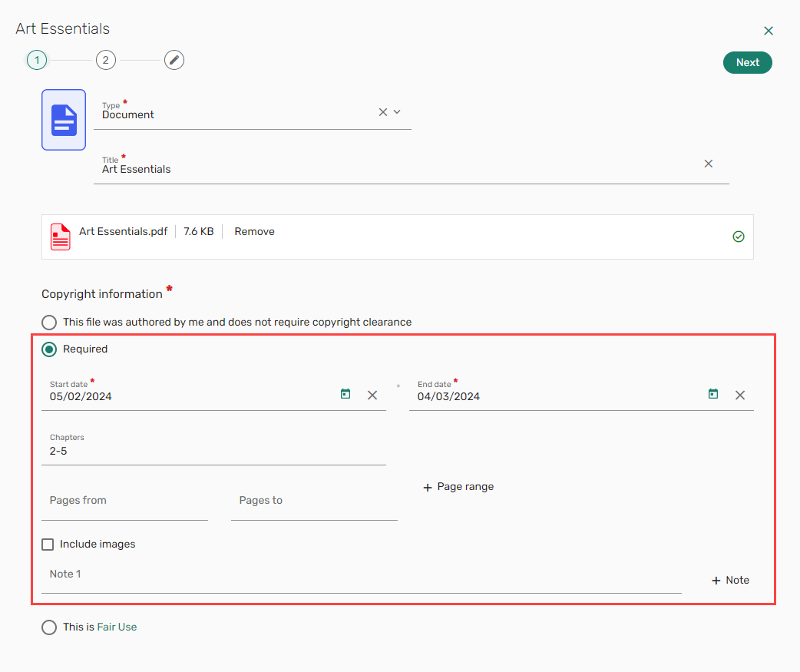Close the Art Essentials dialog
Screen dimensions: 800x672
[769, 31]
